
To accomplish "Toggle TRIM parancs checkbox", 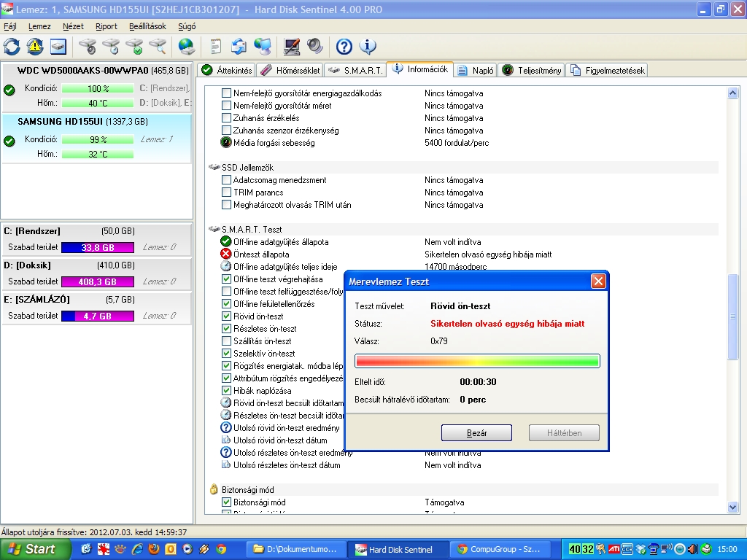I will (x=226, y=192).
